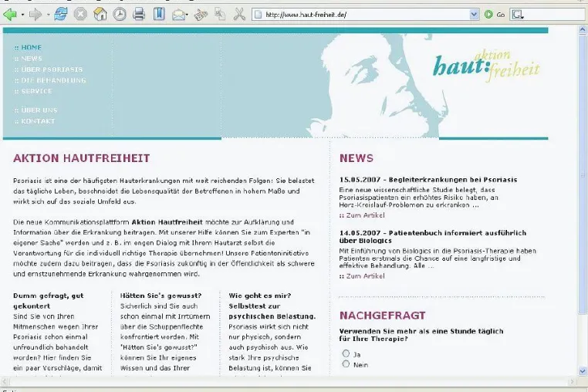Click the page icon in the address bar

click(258, 15)
